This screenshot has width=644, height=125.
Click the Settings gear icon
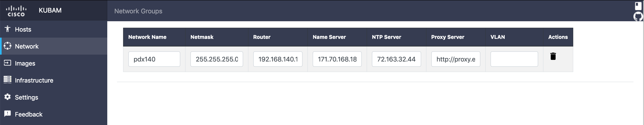[x=8, y=97]
